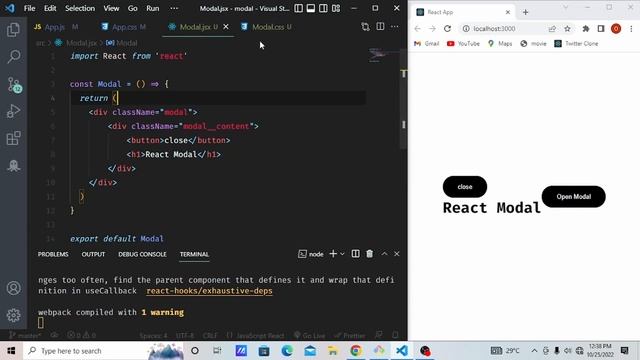Screen dimensions: 640x360
Task: Open the Explorer view in activity bar
Action: pyautogui.click(x=13, y=30)
